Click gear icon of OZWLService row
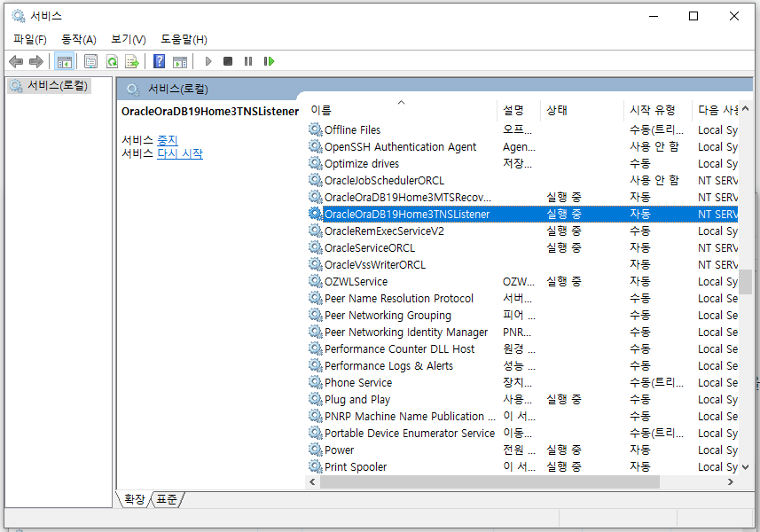Viewport: 760px width, 532px height. (x=316, y=281)
